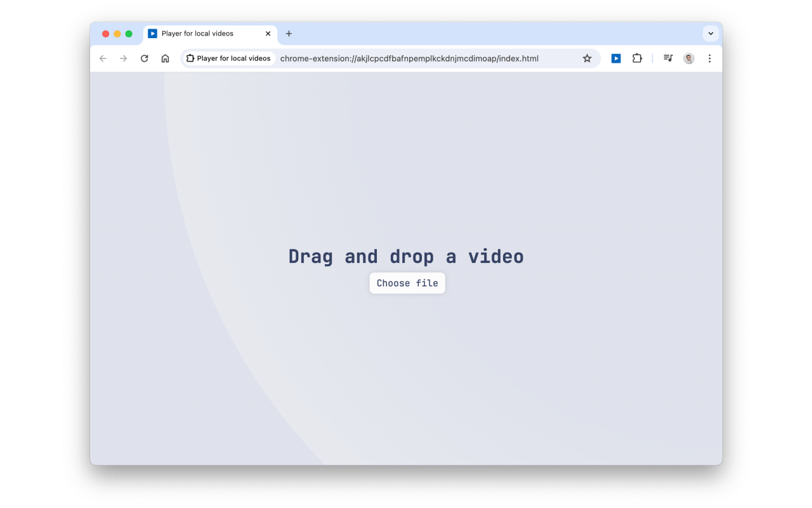
Task: Open the browser home page
Action: click(x=165, y=58)
